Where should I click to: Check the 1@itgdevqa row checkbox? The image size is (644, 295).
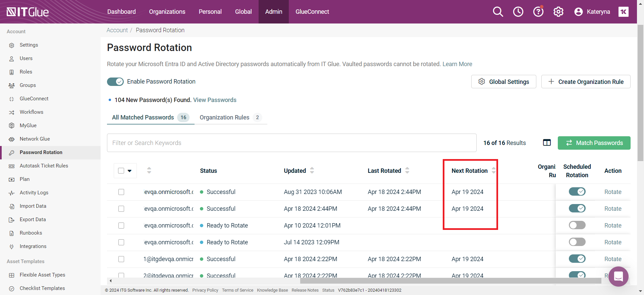pos(121,259)
